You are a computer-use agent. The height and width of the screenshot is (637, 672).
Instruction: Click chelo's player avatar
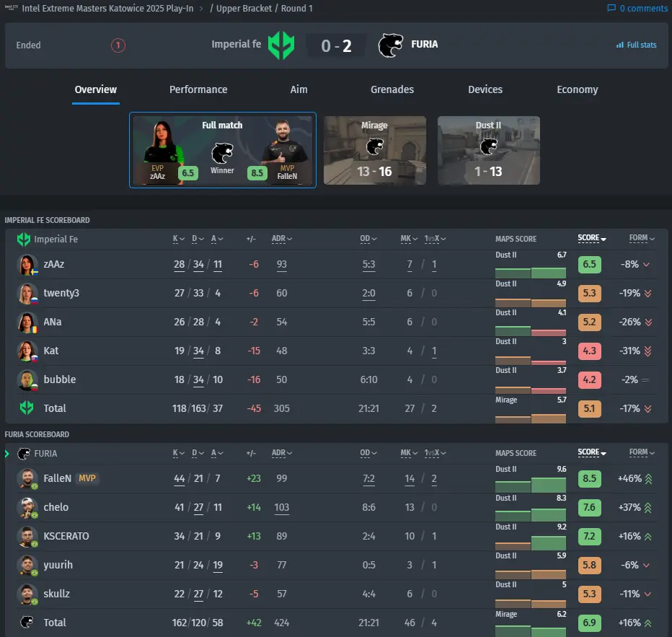[x=27, y=508]
